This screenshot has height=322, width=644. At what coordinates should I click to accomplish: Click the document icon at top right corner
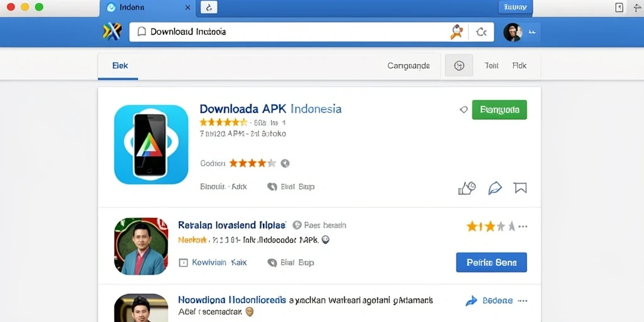pos(619,8)
